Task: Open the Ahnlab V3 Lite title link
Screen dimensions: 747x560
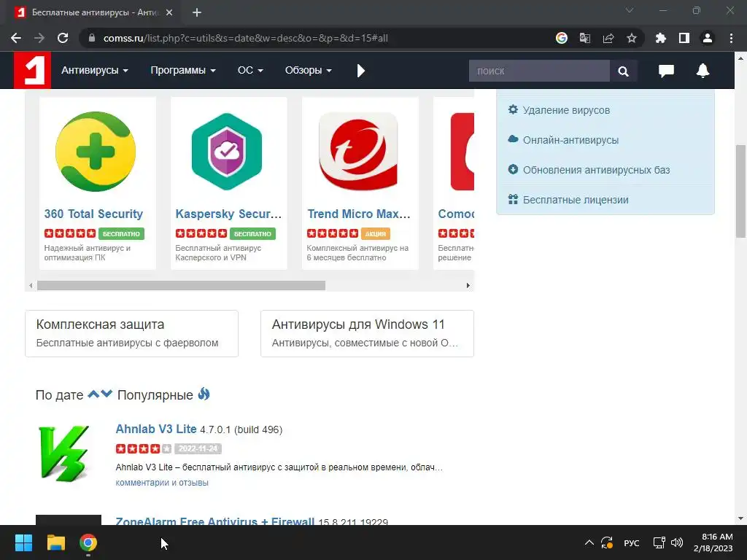Action: (156, 429)
